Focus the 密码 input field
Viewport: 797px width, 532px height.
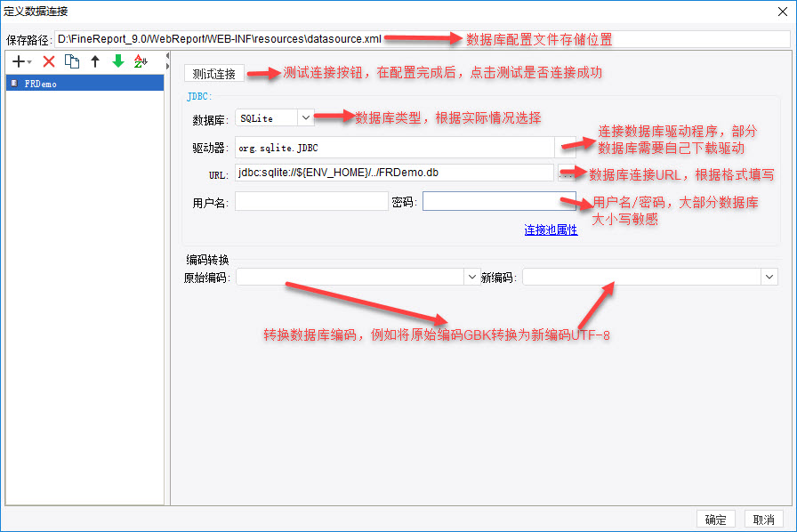(499, 201)
